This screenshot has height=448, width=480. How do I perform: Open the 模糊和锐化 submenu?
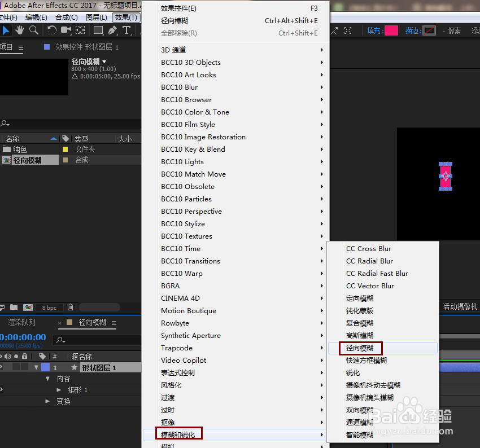[235, 434]
